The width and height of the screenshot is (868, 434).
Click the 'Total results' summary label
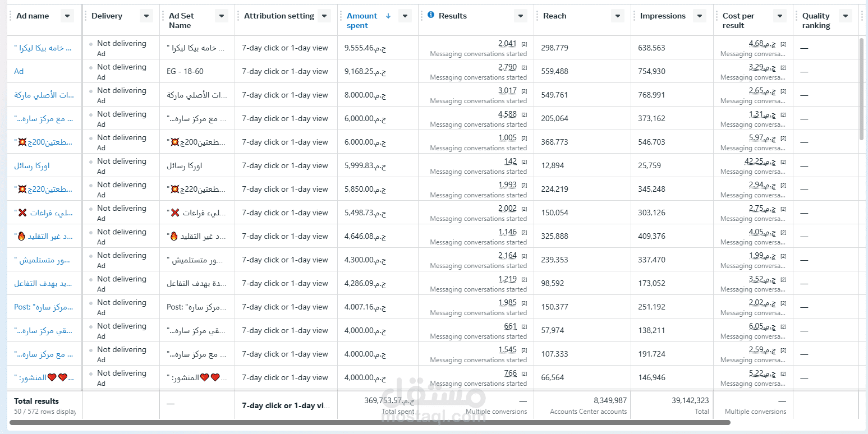coord(36,401)
